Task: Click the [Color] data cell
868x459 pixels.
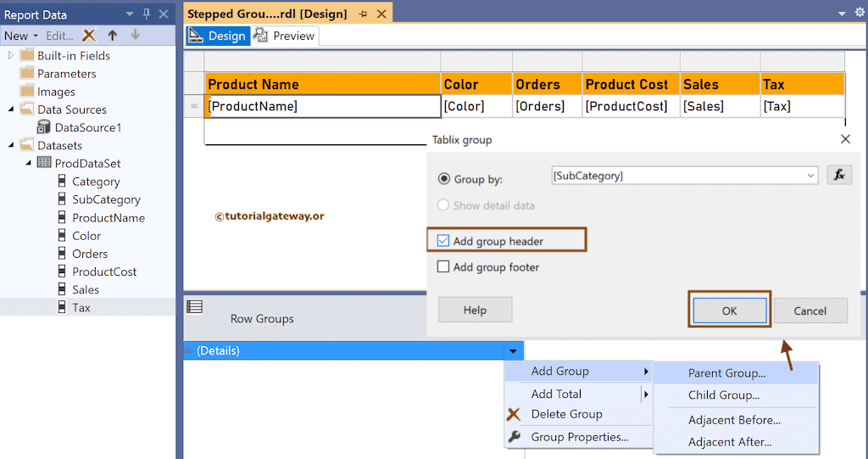Action: click(476, 106)
